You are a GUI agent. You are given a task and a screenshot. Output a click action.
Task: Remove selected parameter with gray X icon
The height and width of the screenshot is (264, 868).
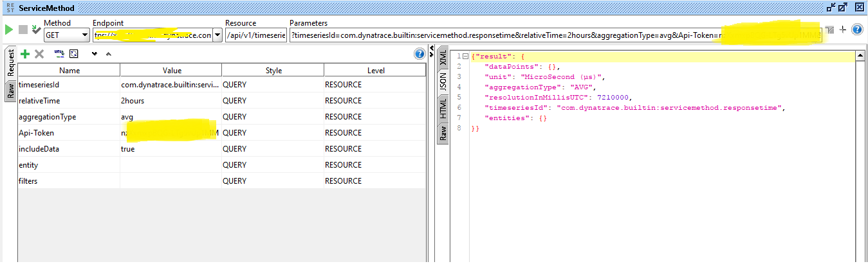(x=39, y=54)
